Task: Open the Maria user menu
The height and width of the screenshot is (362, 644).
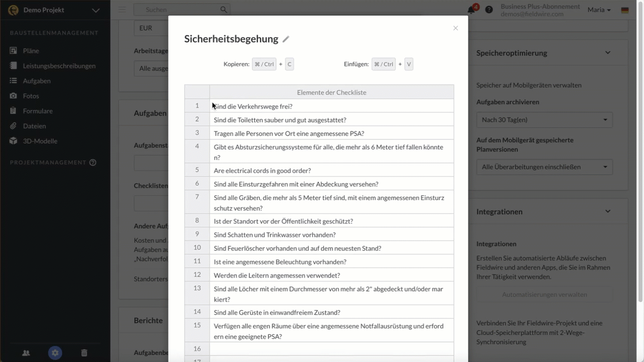Action: click(x=599, y=10)
